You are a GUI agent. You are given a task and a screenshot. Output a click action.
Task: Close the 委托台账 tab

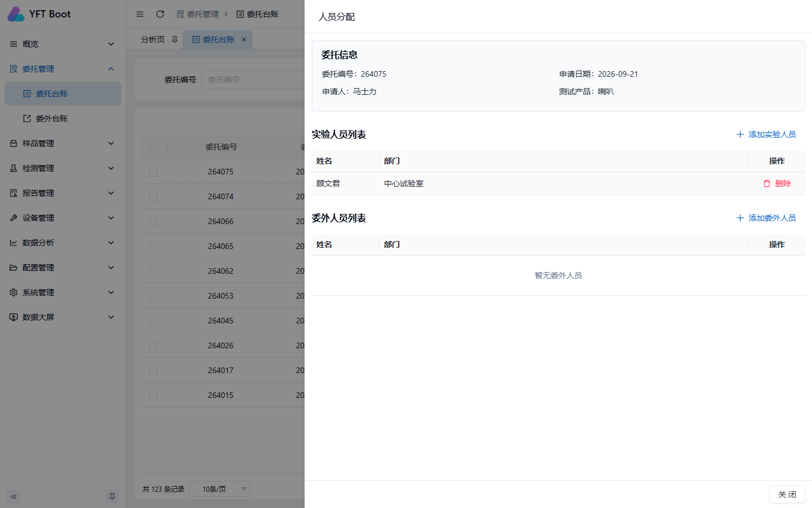(244, 40)
